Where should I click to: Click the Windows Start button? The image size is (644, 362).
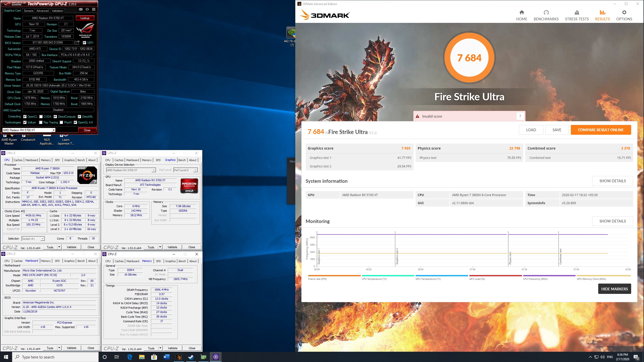(6, 357)
